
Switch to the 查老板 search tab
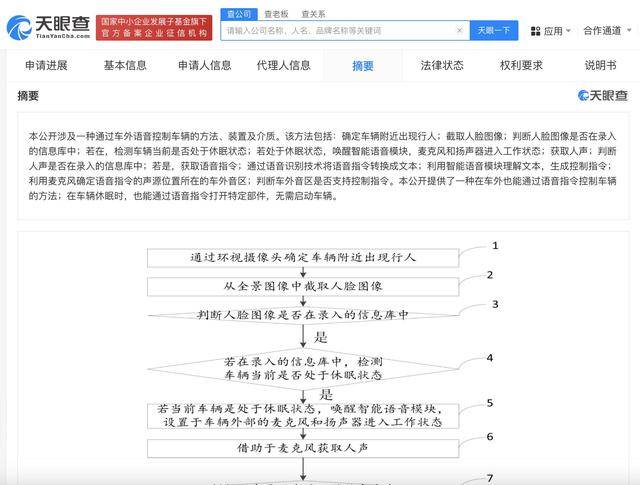click(x=276, y=14)
